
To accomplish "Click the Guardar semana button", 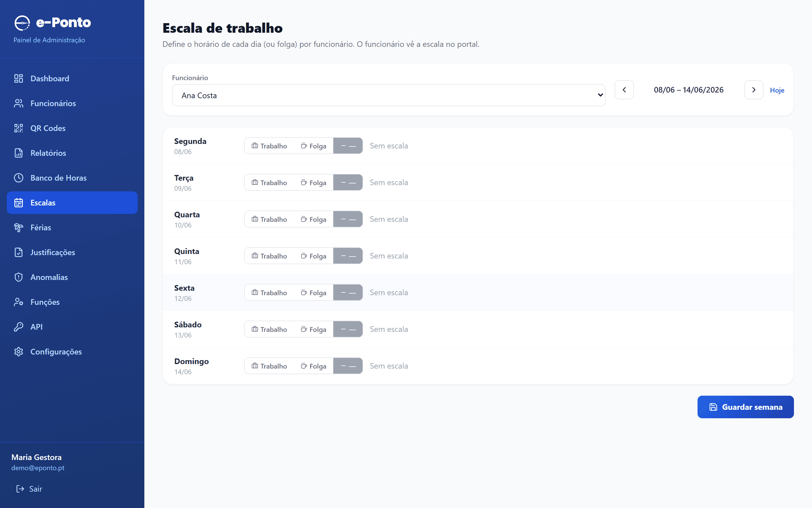I will click(x=745, y=407).
